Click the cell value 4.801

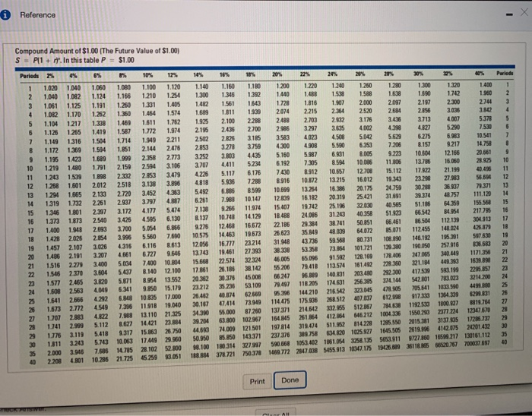click(x=77, y=361)
